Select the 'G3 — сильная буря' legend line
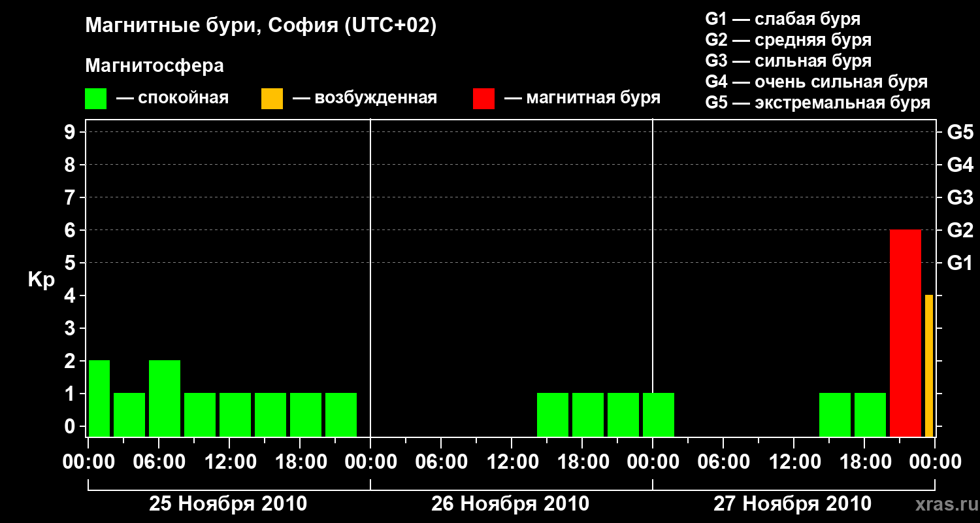The height and width of the screenshot is (523, 980). (x=789, y=61)
